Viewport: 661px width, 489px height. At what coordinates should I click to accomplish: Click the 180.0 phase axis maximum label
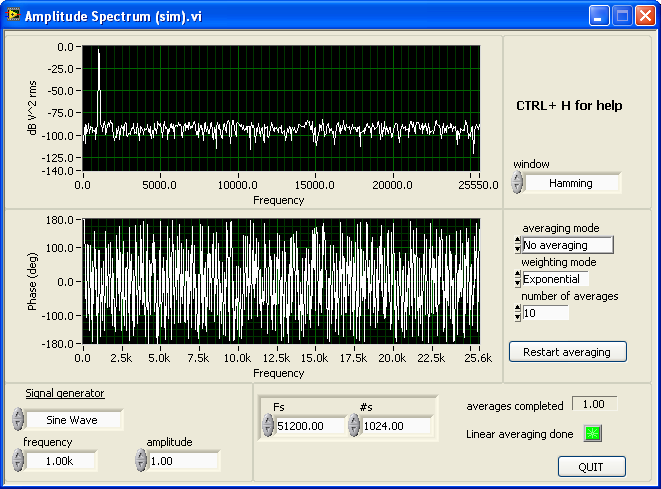point(59,220)
